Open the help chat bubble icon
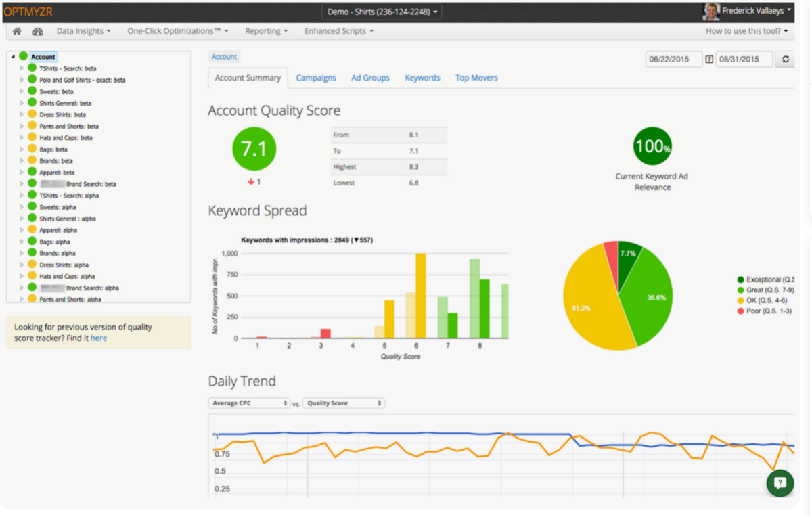 [780, 482]
